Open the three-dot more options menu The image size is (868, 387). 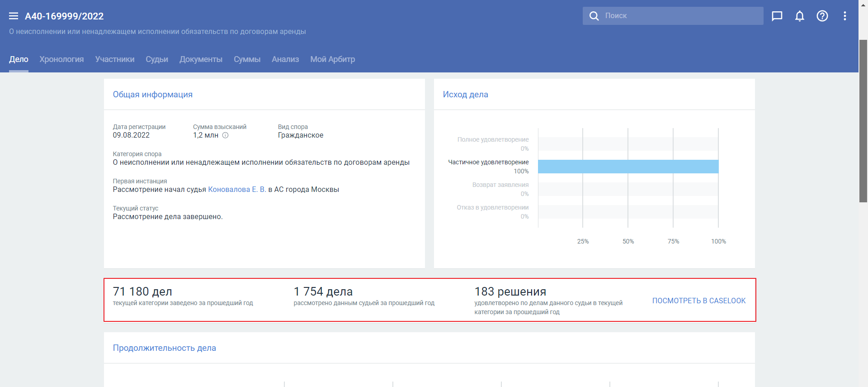pos(845,16)
